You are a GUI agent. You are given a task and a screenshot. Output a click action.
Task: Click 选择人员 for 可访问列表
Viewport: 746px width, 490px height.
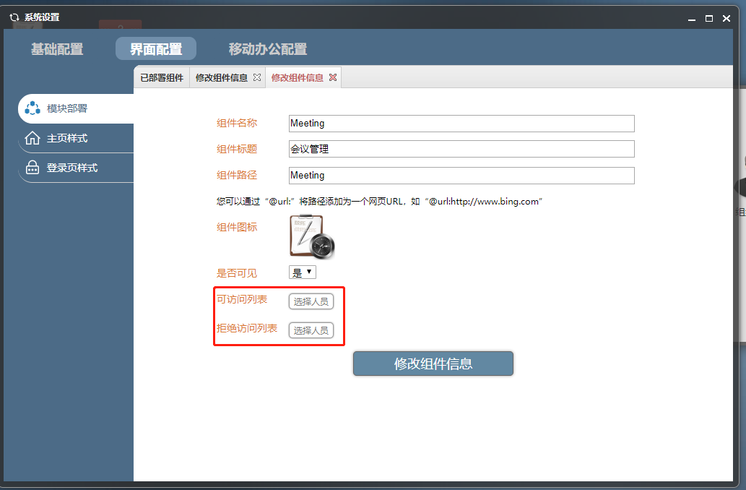pos(311,302)
